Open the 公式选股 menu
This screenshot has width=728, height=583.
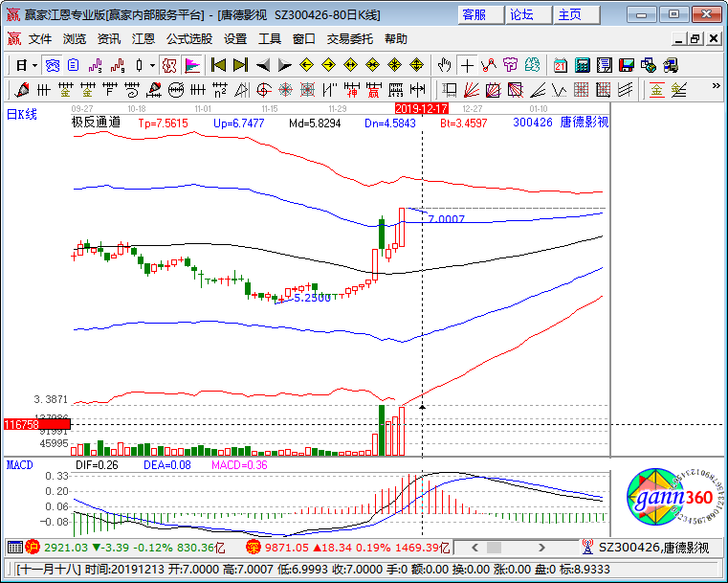coord(189,39)
